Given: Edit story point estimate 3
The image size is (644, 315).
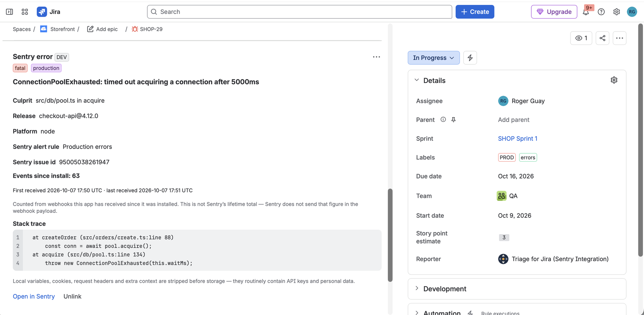Looking at the screenshot, I should 504,237.
